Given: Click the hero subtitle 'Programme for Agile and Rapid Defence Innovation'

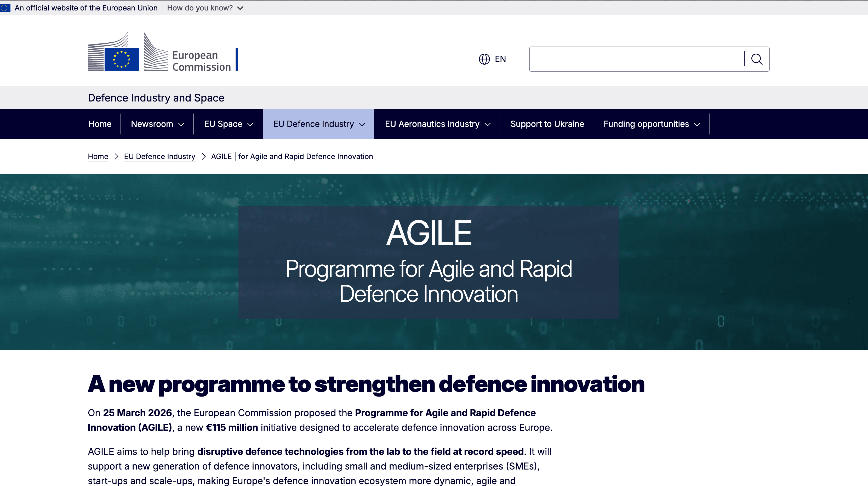Looking at the screenshot, I should (429, 281).
